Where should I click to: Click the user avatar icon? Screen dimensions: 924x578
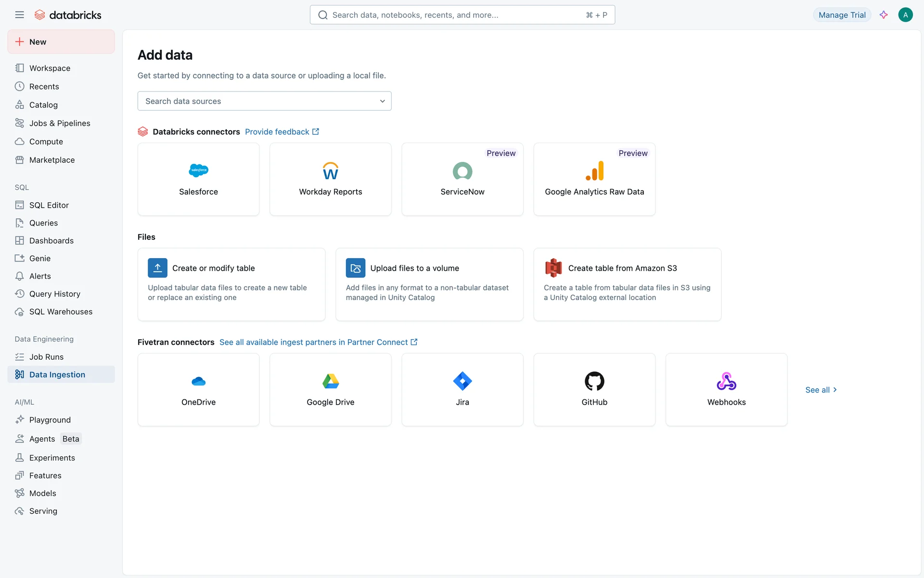click(x=905, y=15)
